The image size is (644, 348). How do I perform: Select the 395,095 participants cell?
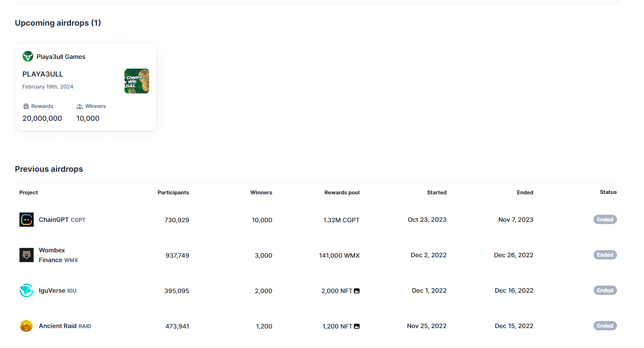(x=177, y=291)
